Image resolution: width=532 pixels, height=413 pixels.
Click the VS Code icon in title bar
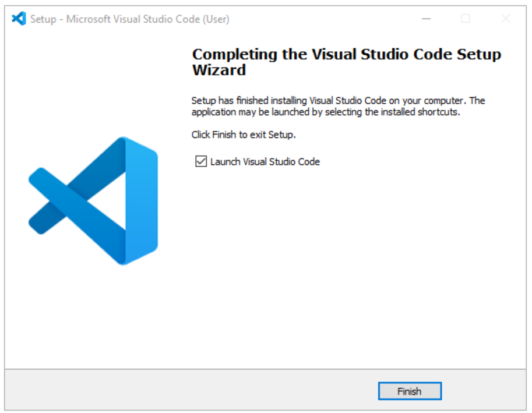[19, 19]
